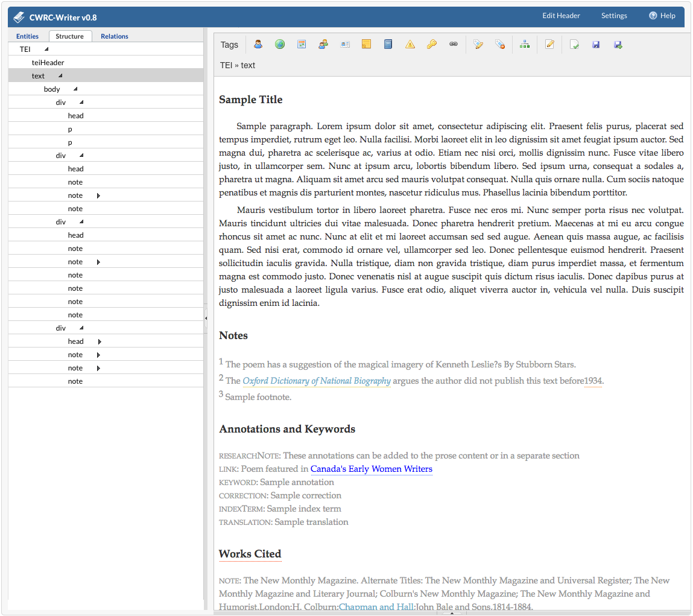
Task: Click the Remove Tag icon
Action: tap(500, 44)
